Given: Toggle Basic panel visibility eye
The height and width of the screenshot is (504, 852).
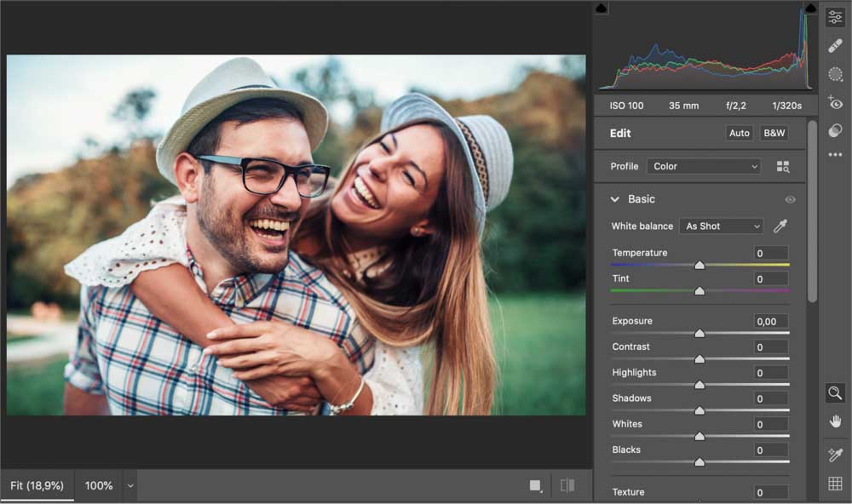Looking at the screenshot, I should [x=790, y=199].
